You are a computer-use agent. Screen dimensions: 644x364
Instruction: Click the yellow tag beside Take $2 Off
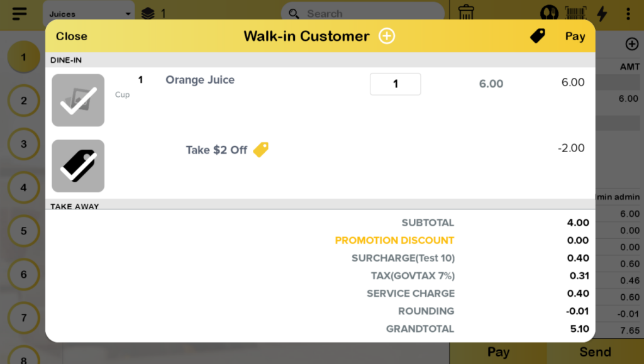click(260, 150)
